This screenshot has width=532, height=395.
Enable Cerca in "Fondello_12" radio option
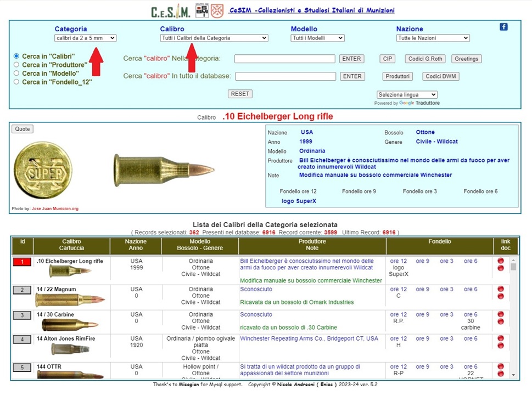tap(16, 81)
